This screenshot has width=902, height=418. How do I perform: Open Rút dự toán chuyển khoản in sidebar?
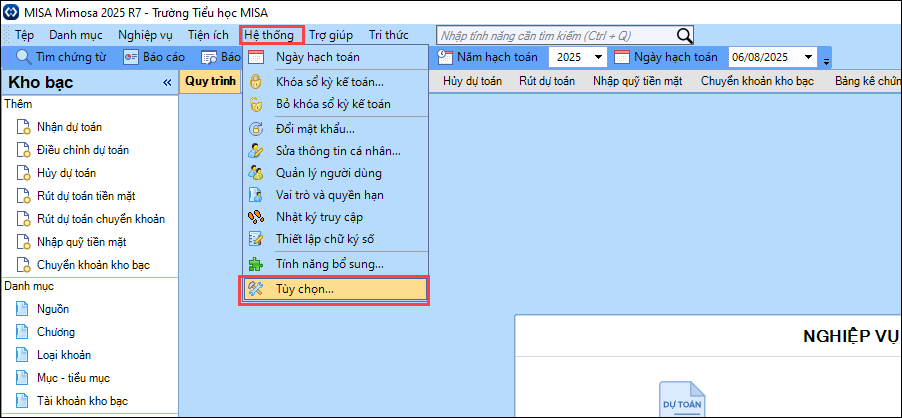pos(101,219)
